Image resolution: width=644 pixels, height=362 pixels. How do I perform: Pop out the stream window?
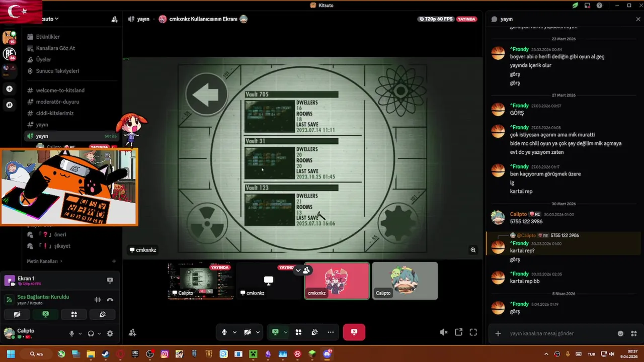[x=458, y=332]
